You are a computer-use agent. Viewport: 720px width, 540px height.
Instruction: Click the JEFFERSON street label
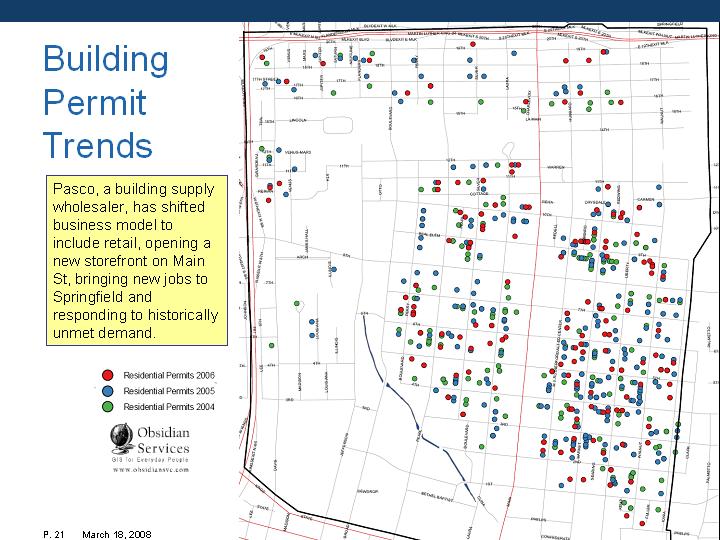pos(344,444)
